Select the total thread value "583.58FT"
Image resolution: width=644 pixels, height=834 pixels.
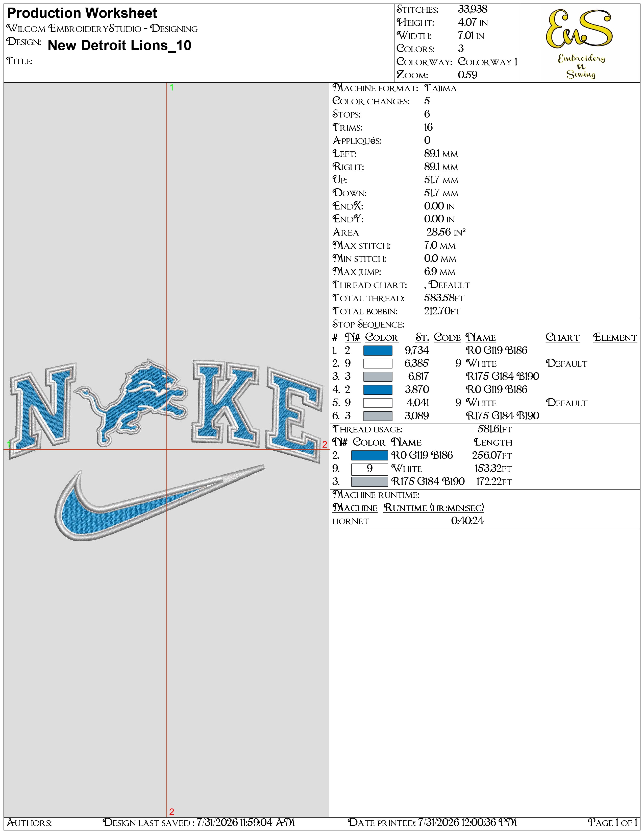tap(444, 298)
